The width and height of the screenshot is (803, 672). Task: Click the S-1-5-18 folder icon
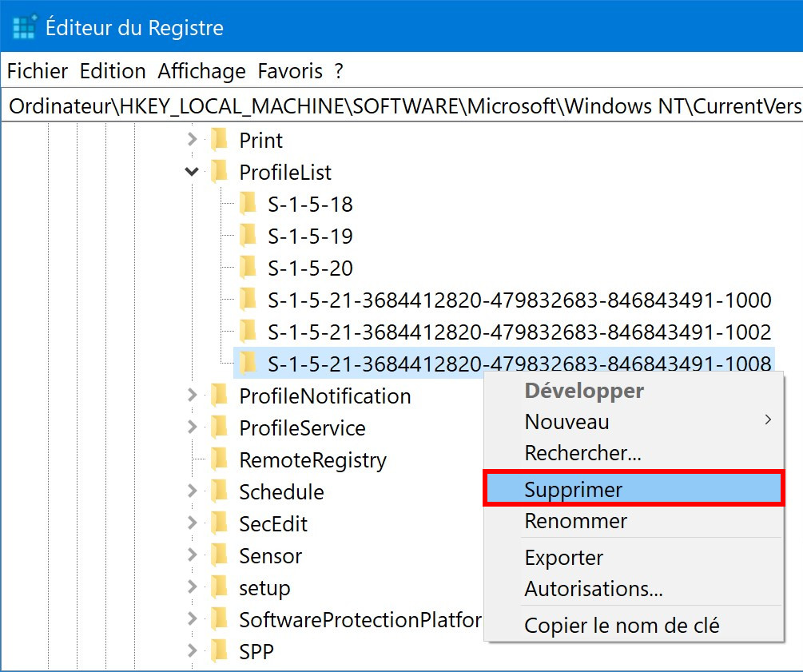pyautogui.click(x=248, y=203)
